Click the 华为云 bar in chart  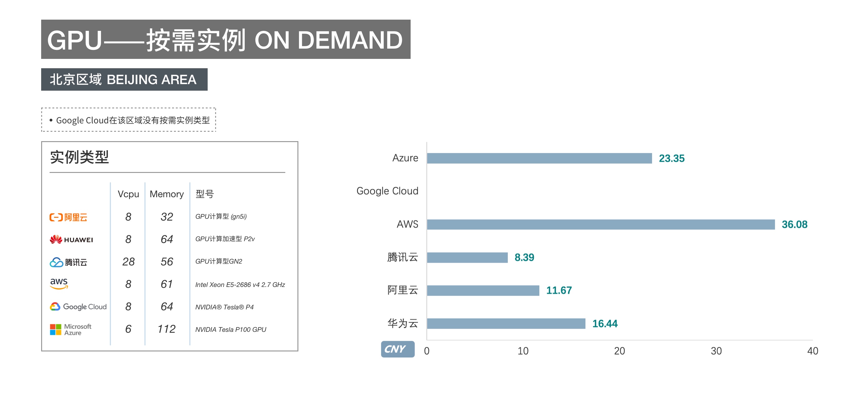[x=506, y=323]
